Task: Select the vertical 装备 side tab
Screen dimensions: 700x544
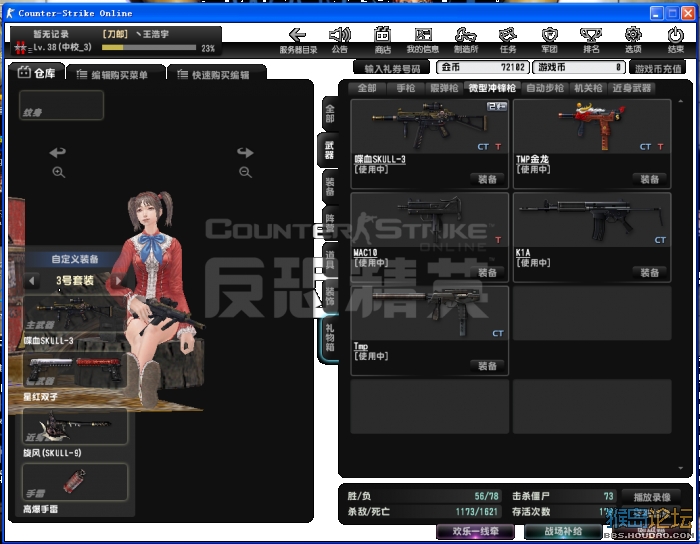Action: [330, 187]
